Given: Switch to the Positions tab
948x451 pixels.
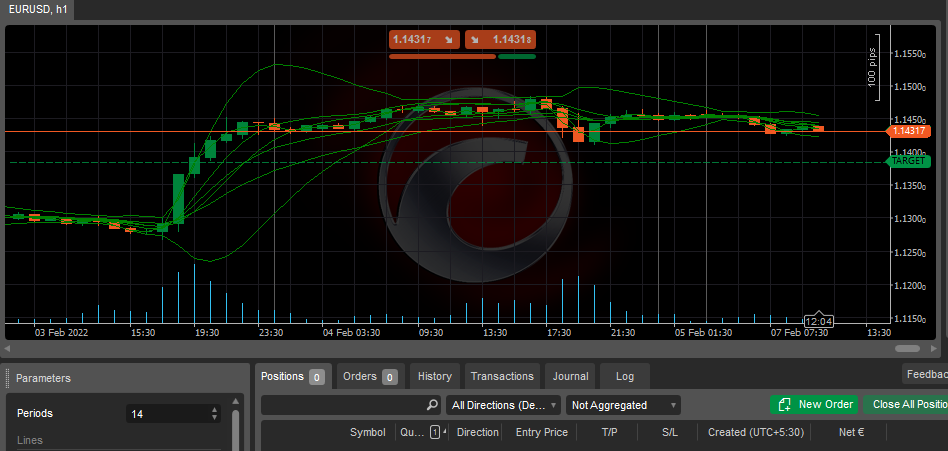Looking at the screenshot, I should point(293,376).
